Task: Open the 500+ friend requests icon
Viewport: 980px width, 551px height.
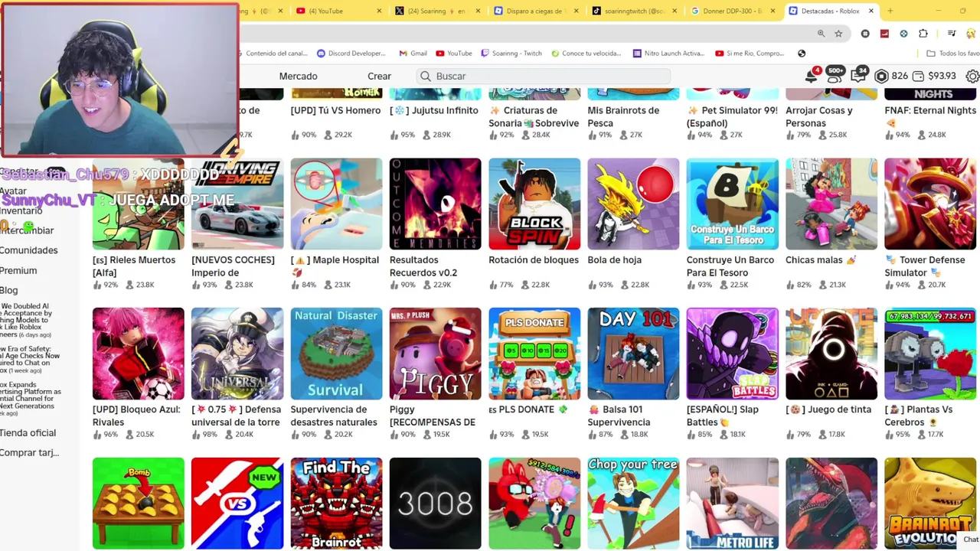Action: point(835,75)
